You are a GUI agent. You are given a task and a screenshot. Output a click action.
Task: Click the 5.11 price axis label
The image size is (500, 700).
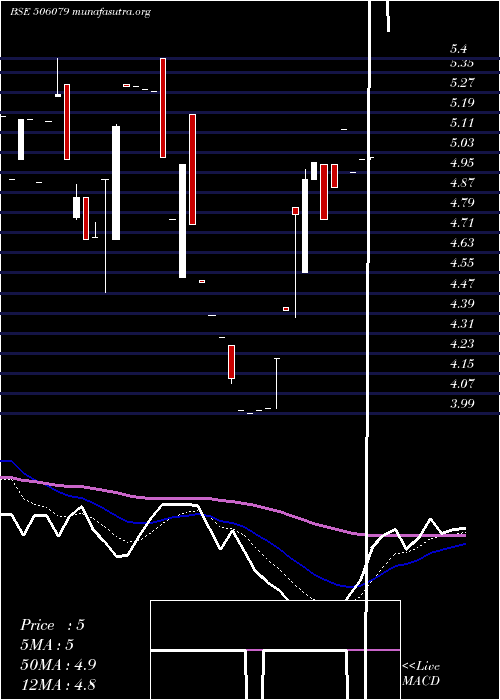tap(462, 123)
